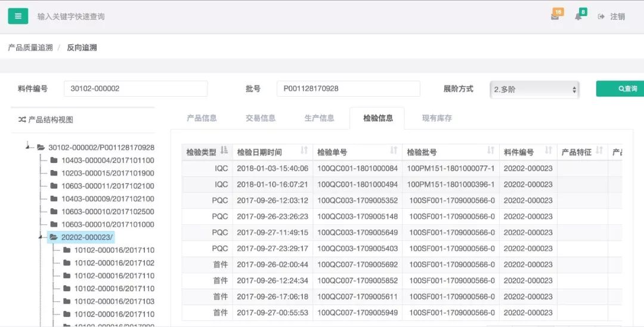Click the green hamburger menu button
The width and height of the screenshot is (644, 327).
[18, 16]
